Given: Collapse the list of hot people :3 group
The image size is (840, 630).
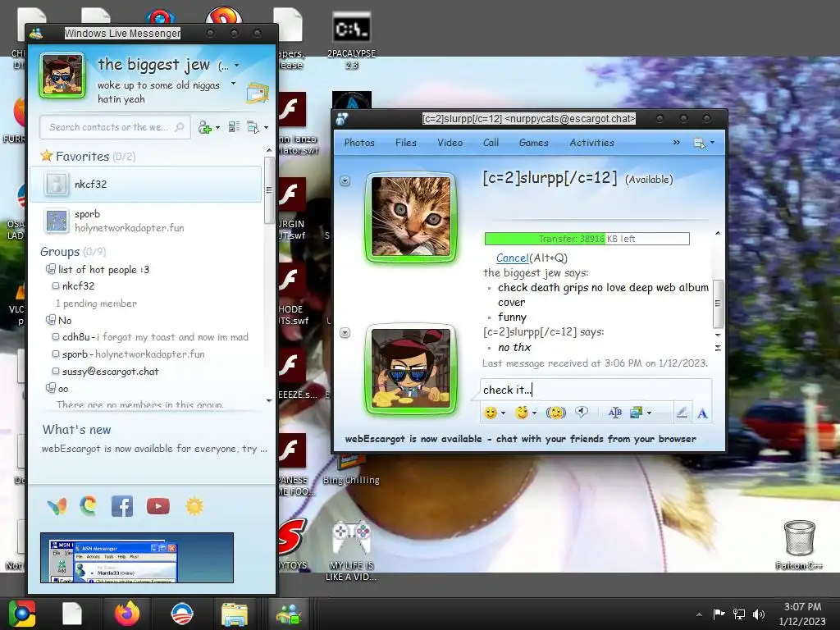Looking at the screenshot, I should point(50,269).
